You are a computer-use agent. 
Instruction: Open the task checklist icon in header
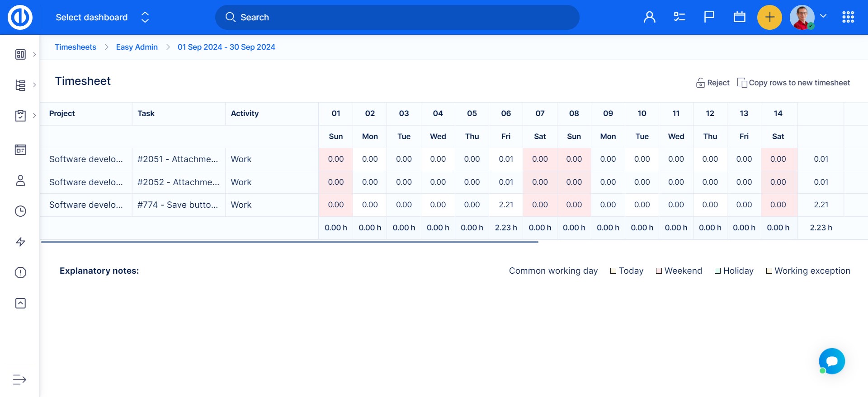[679, 18]
